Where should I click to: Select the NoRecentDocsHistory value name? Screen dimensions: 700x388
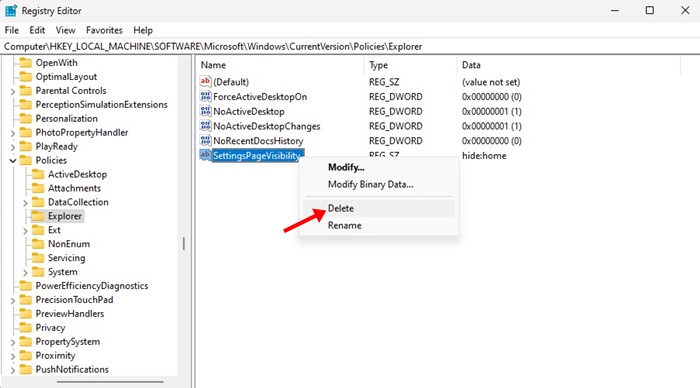point(258,141)
